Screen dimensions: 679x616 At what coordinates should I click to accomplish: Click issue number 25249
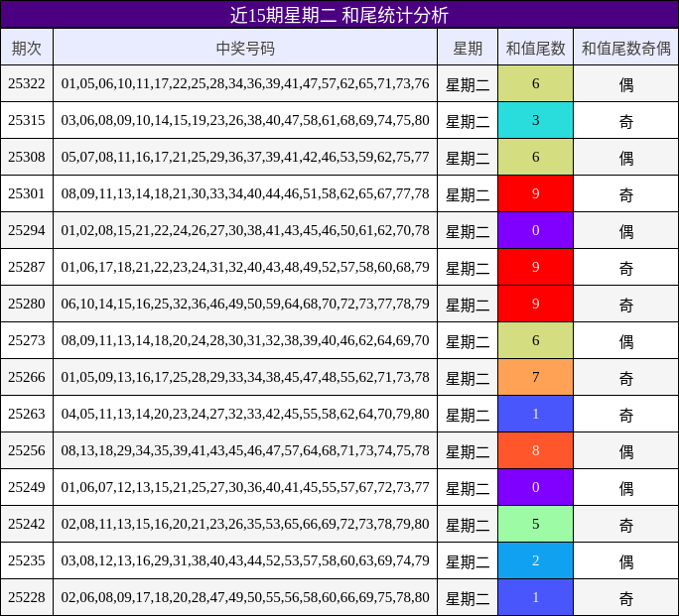click(27, 487)
